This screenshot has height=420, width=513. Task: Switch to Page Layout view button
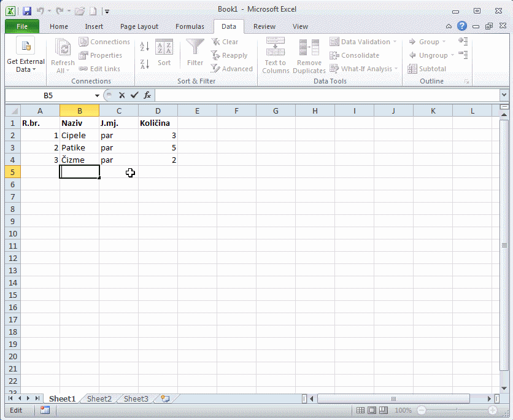(372, 410)
